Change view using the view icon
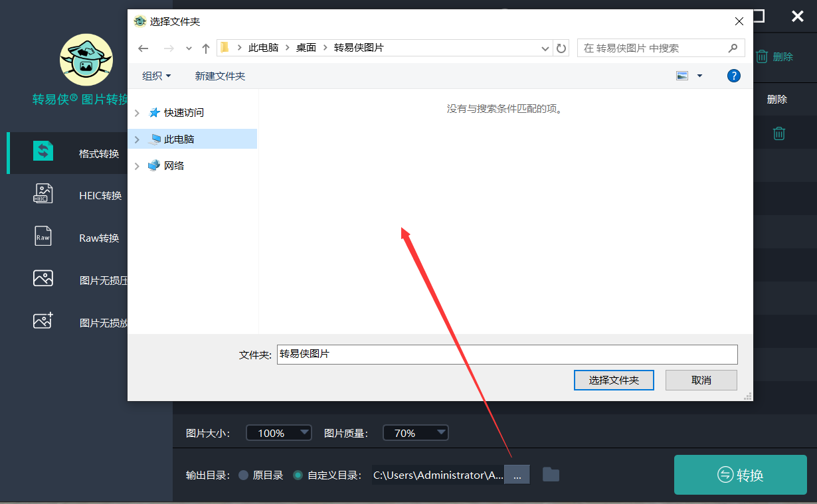The width and height of the screenshot is (817, 504). (x=682, y=76)
